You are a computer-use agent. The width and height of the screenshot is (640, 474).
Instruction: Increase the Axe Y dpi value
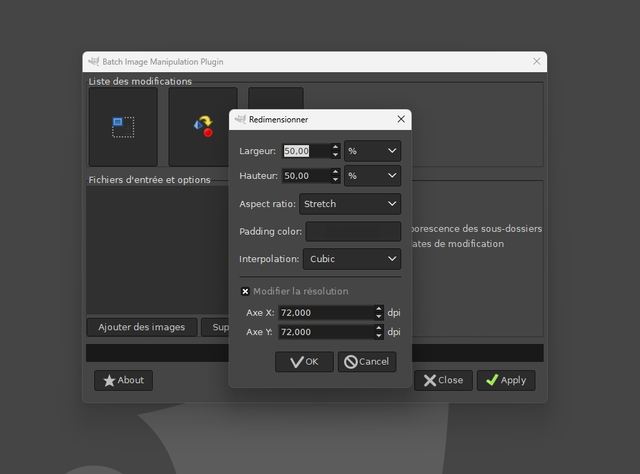[379, 328]
